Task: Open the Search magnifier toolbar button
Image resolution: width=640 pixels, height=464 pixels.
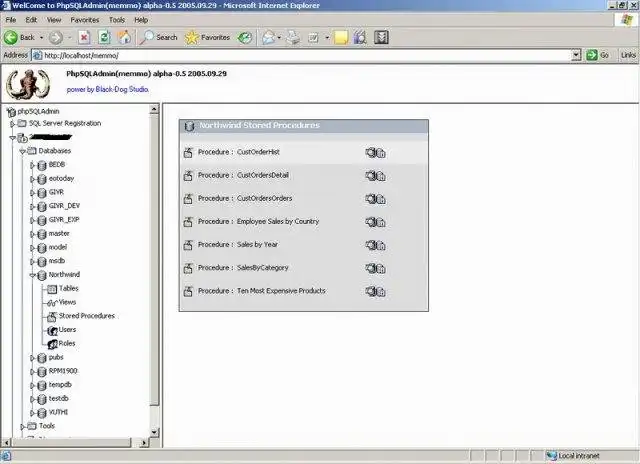Action: point(158,38)
